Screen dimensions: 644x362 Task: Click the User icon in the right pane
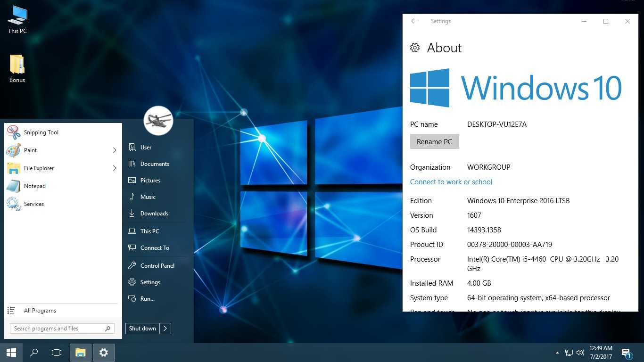pos(132,148)
